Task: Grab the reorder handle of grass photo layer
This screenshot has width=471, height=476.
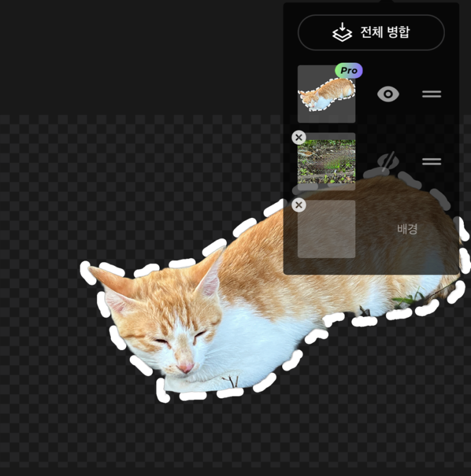Action: pos(431,161)
